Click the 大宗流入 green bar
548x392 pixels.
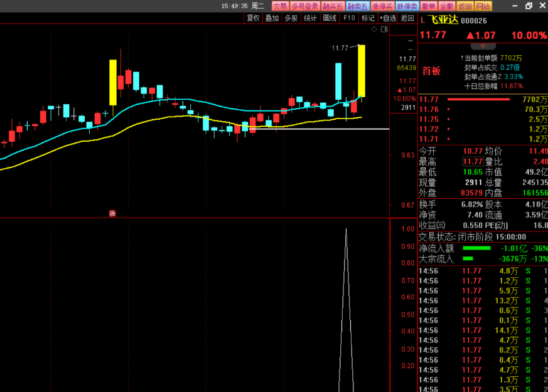tap(468, 258)
